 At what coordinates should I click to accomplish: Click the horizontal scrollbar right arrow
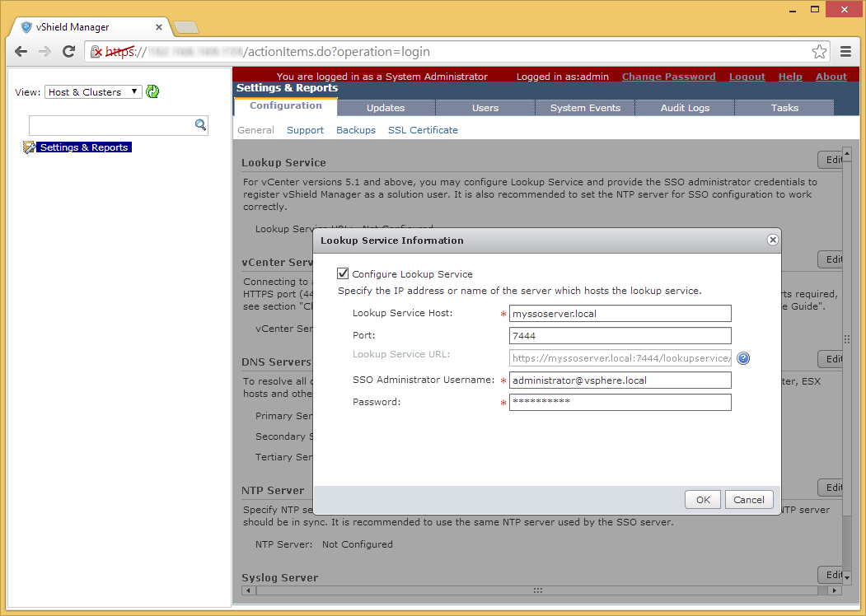[x=835, y=590]
